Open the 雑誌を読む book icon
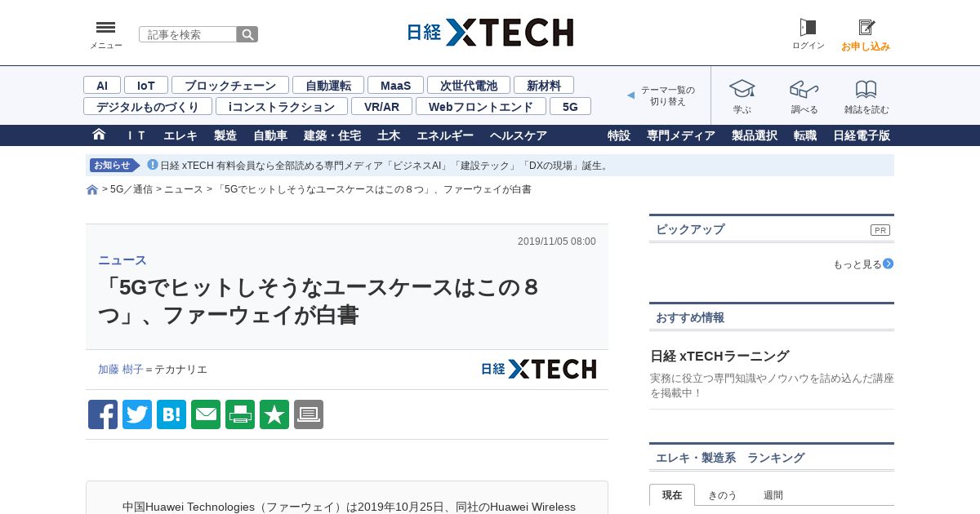The image size is (980, 514). coord(866,89)
